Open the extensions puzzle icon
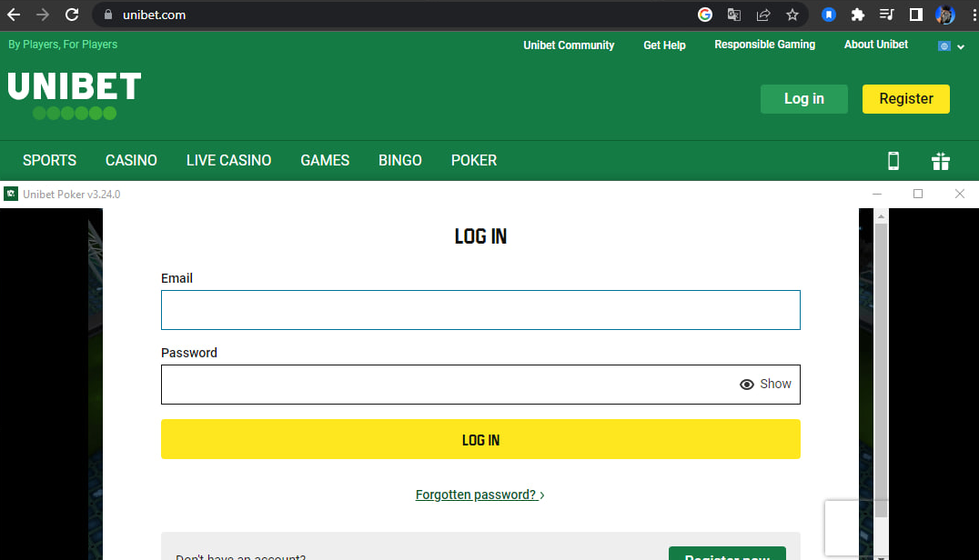The width and height of the screenshot is (979, 560). pyautogui.click(x=858, y=15)
